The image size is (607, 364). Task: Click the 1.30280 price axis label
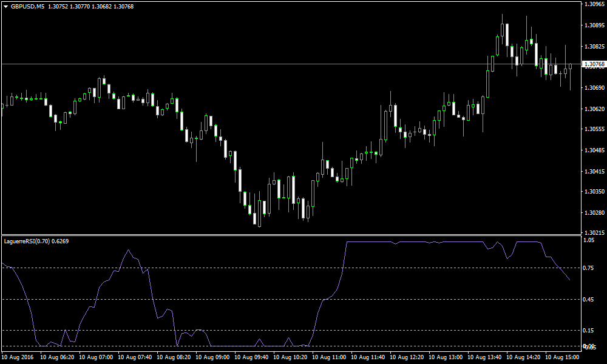coord(592,213)
